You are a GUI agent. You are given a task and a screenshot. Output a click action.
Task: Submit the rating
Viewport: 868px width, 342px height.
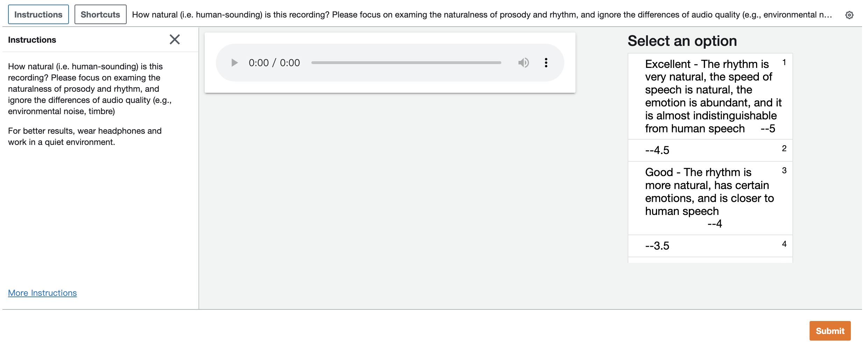pos(830,331)
